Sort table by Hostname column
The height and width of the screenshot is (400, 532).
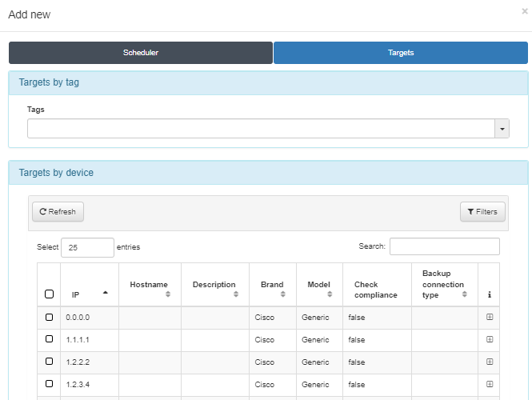click(x=150, y=289)
